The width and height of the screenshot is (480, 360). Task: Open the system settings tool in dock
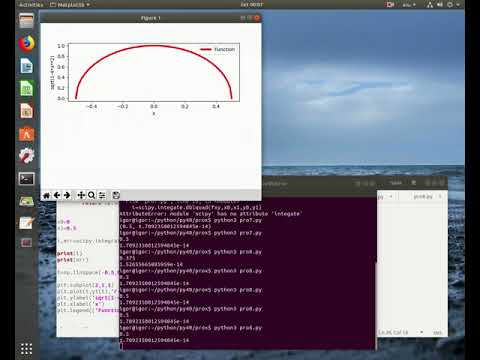click(26, 156)
